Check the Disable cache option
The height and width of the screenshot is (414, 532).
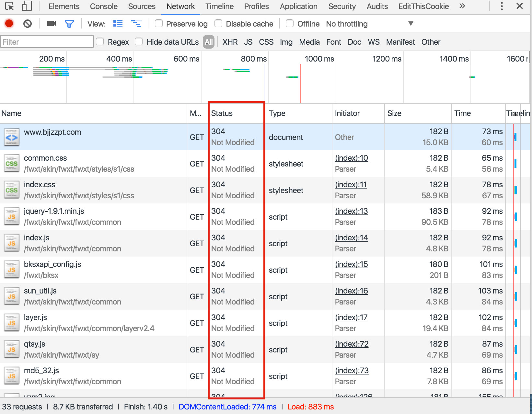tap(218, 24)
